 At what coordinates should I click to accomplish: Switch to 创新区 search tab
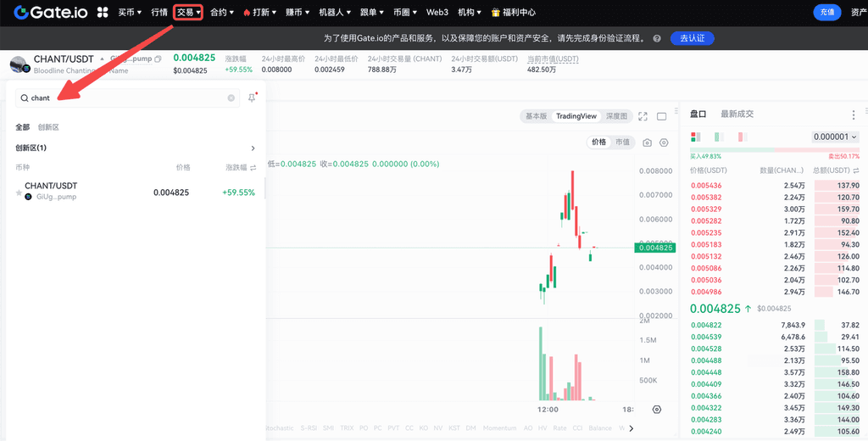[x=48, y=127]
